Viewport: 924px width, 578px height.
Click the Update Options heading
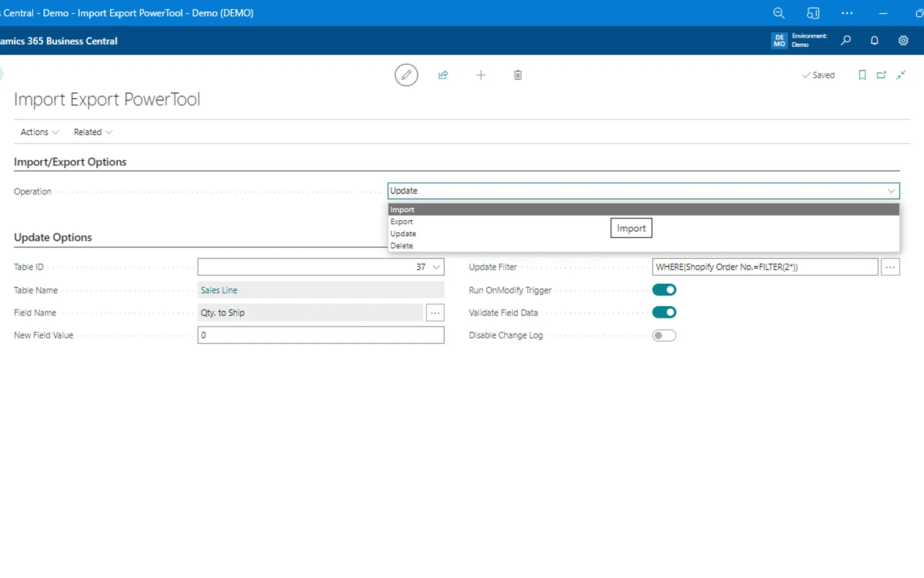[x=53, y=237]
